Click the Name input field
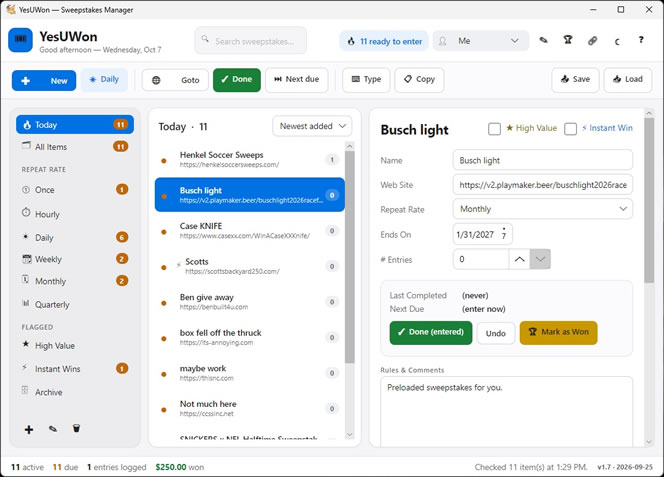Image resolution: width=664 pixels, height=477 pixels. [542, 160]
